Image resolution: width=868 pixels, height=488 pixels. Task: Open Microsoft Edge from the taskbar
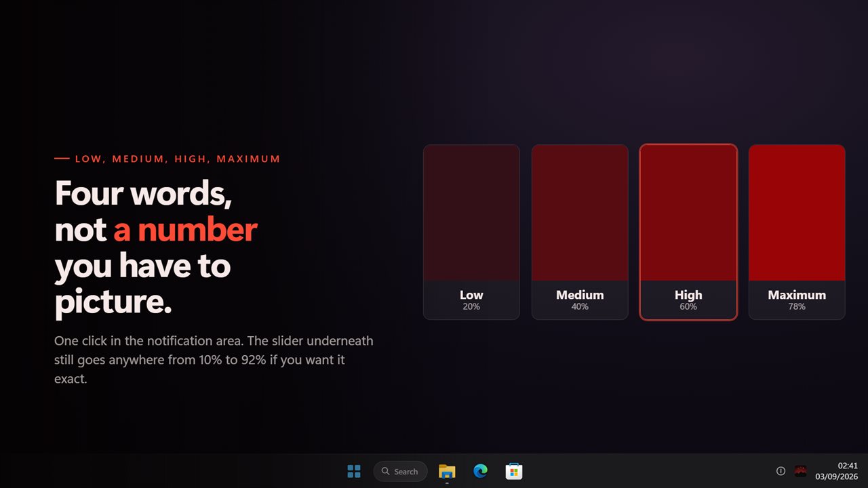click(x=480, y=471)
